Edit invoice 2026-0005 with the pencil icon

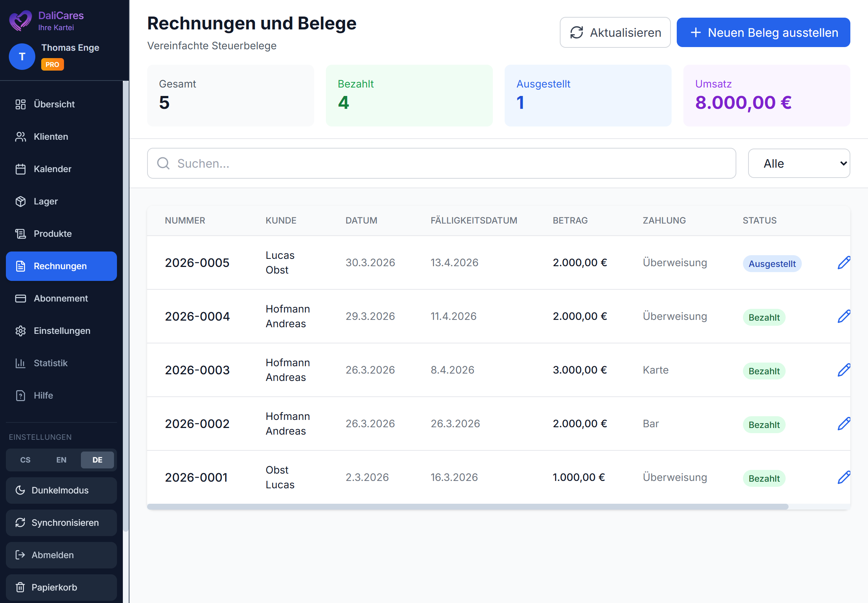click(844, 262)
